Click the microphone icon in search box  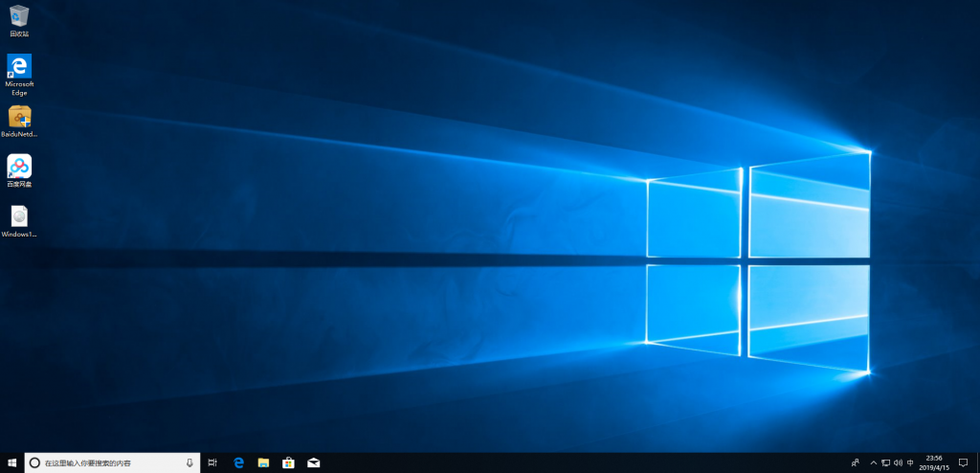(189, 462)
